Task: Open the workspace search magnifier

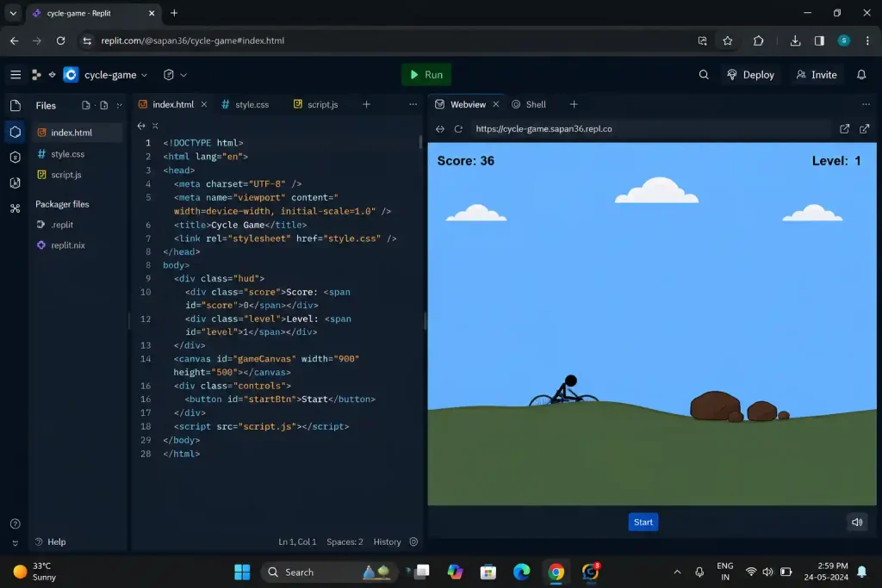Action: [704, 75]
